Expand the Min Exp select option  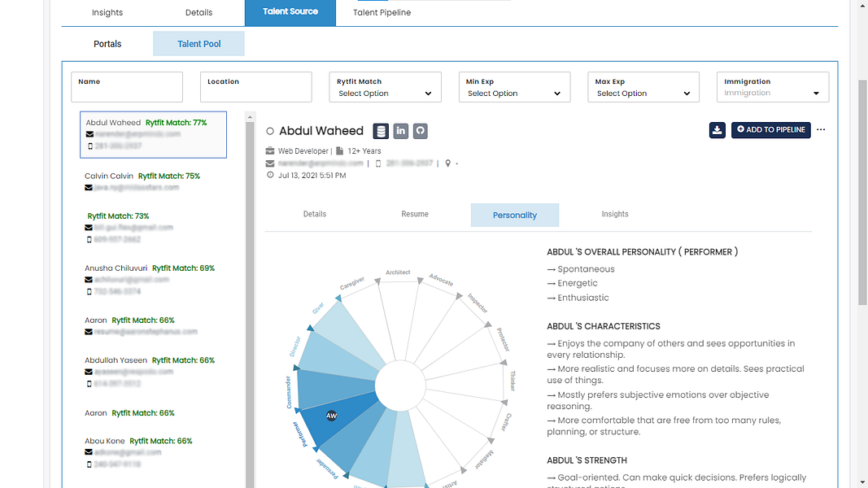514,87
